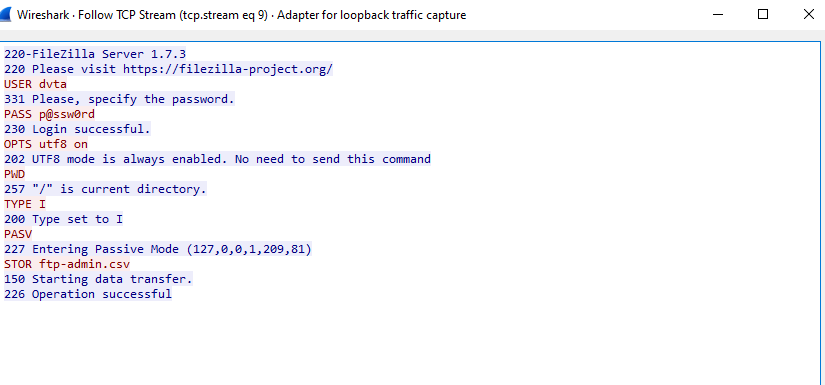Select the STOR ftp-admin.csv line
Screen dimensions: 825x385
(67, 264)
